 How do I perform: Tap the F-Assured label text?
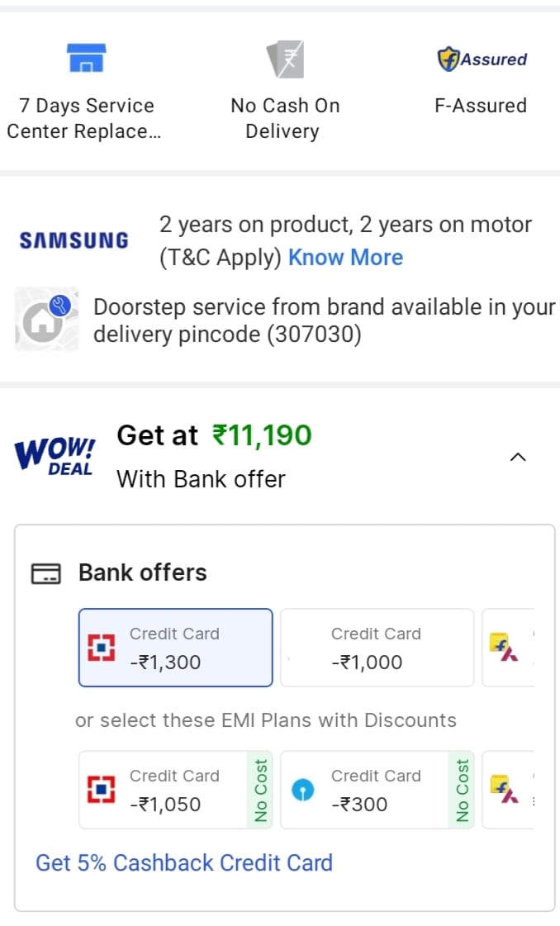pos(481,106)
